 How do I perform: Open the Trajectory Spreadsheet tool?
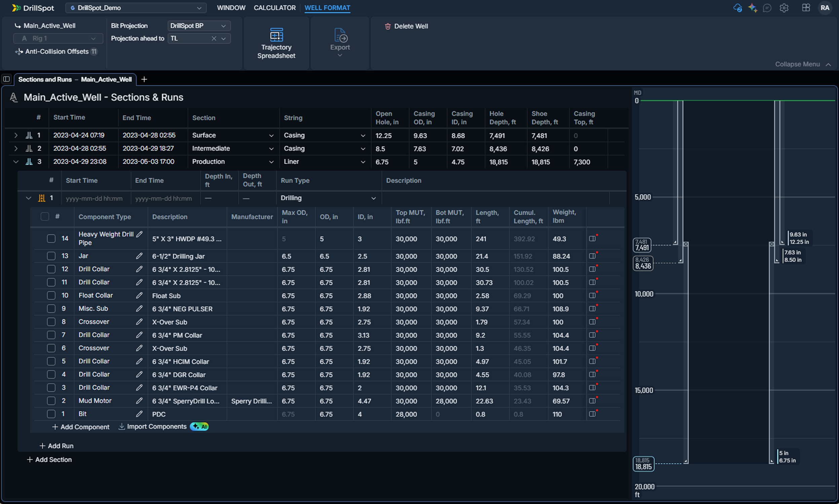pos(276,43)
